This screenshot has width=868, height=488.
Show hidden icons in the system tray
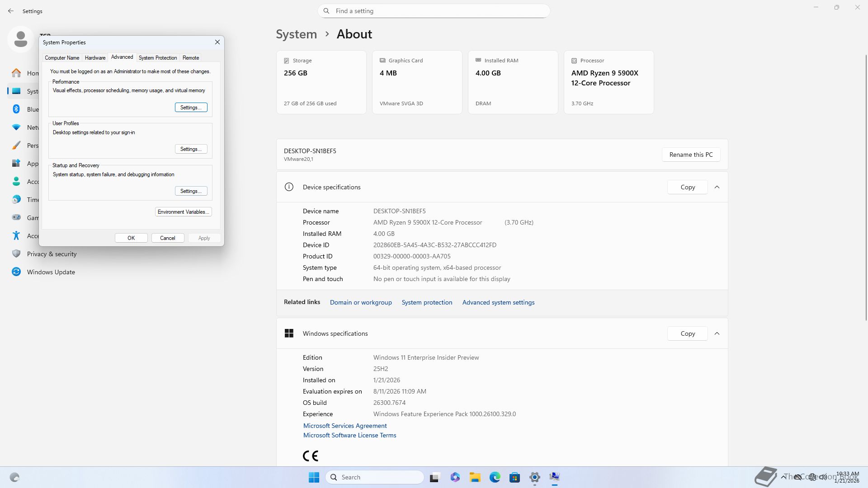(x=783, y=477)
